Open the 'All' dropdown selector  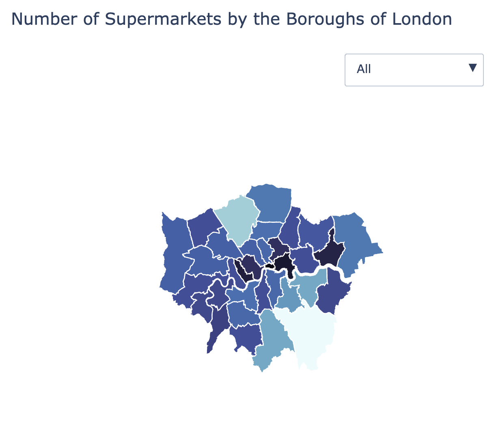click(x=414, y=70)
